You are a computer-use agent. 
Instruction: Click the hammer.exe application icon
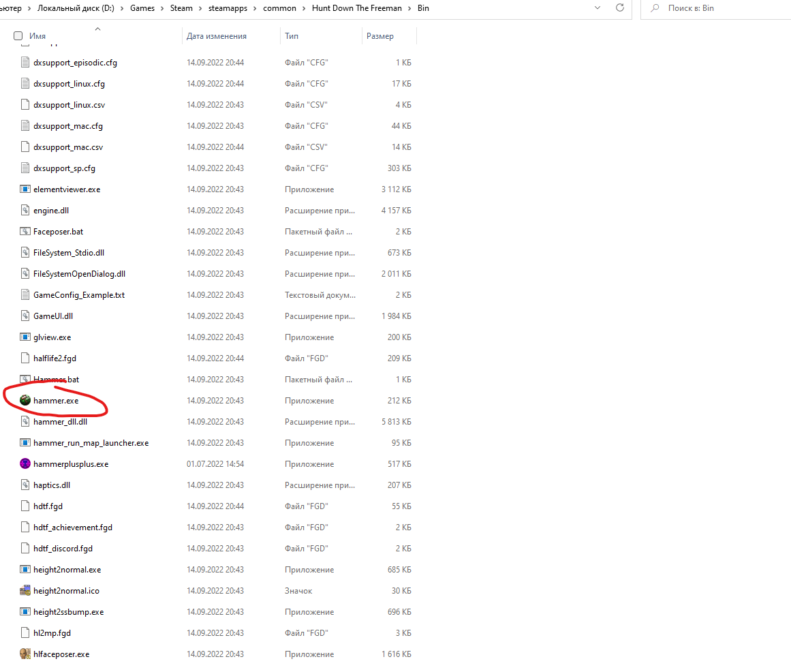25,400
